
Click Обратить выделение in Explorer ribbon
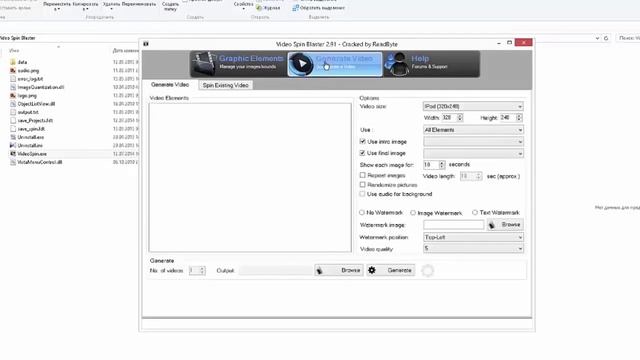[318, 8]
